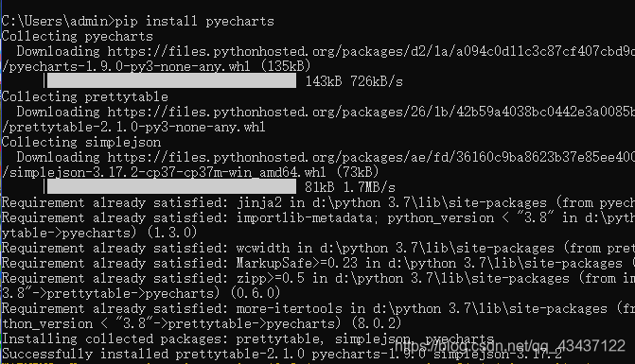The height and width of the screenshot is (364, 635).
Task: Select the jinja2 requirement satisfied line
Action: (318, 202)
